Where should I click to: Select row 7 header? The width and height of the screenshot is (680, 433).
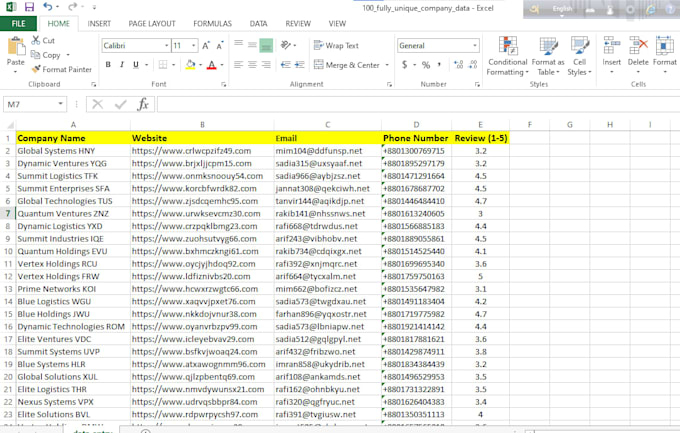point(8,213)
